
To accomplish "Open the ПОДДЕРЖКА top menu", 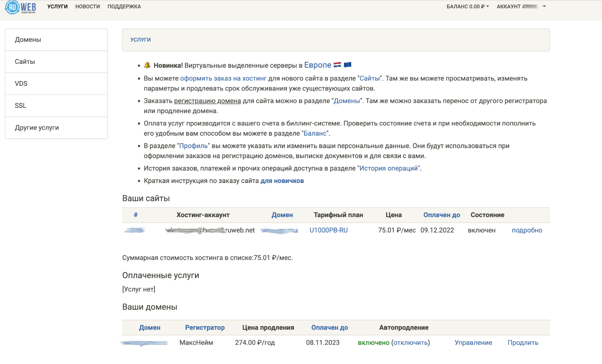I will tap(124, 6).
